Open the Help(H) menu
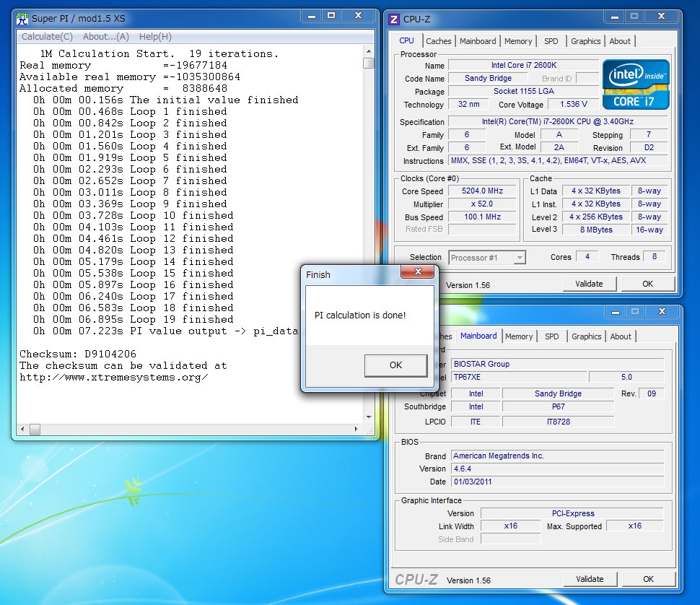 pos(155,37)
